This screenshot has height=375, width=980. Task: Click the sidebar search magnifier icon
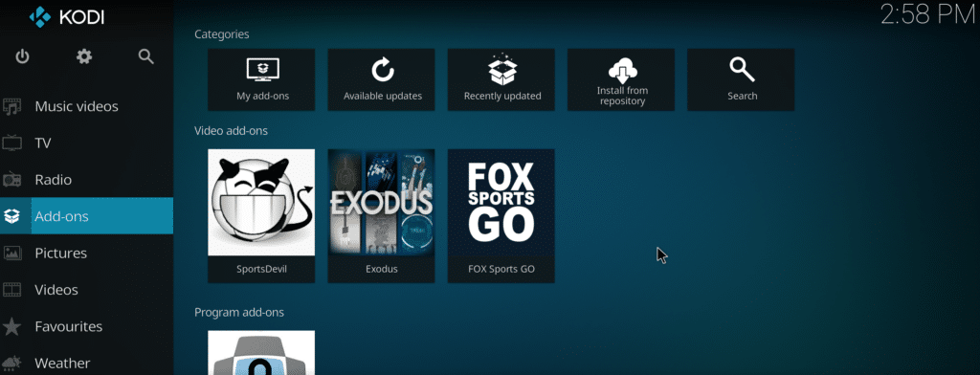tap(145, 56)
